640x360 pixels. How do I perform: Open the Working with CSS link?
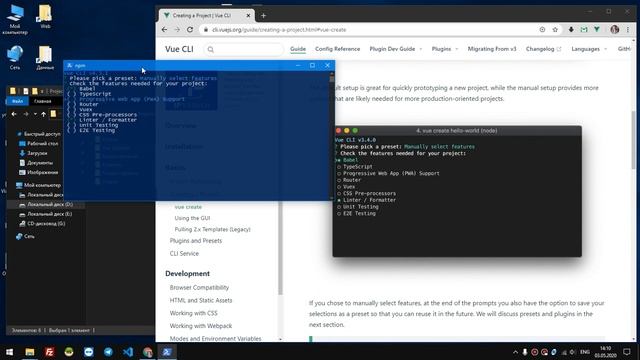193,313
